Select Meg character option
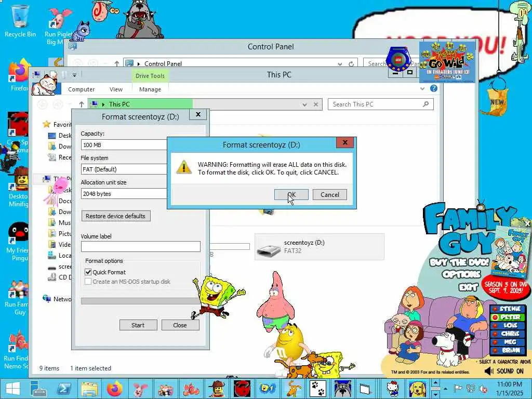532x399 pixels. pyautogui.click(x=508, y=342)
